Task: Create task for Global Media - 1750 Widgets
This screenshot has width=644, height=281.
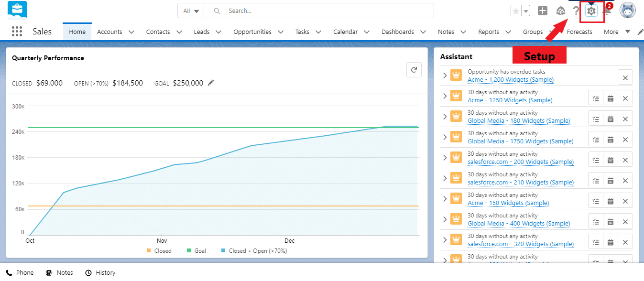Action: point(595,139)
